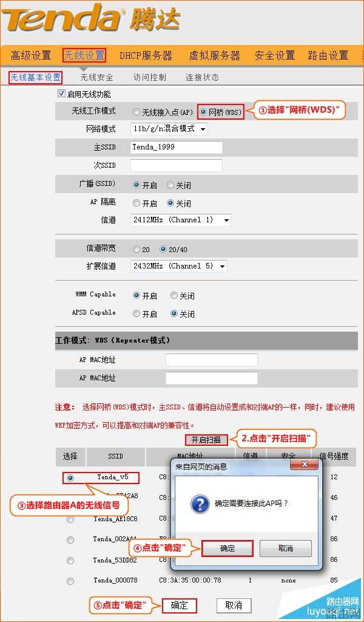Select 开启 for APSD Capable

click(136, 314)
